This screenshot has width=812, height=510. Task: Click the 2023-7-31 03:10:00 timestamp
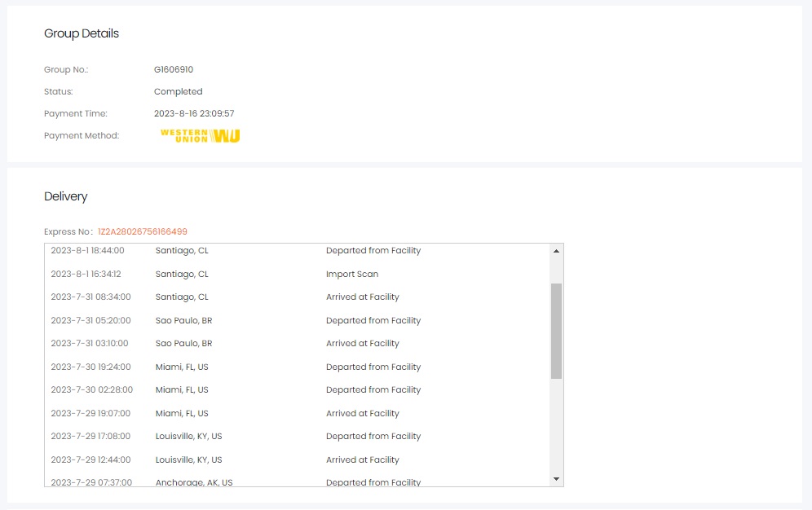point(90,344)
